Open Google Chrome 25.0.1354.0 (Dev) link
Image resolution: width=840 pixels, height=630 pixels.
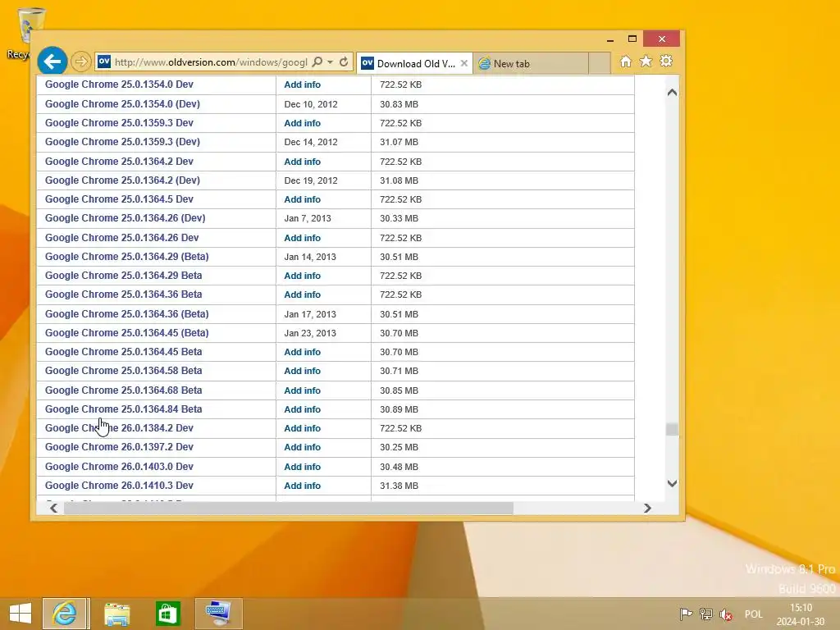tap(122, 104)
